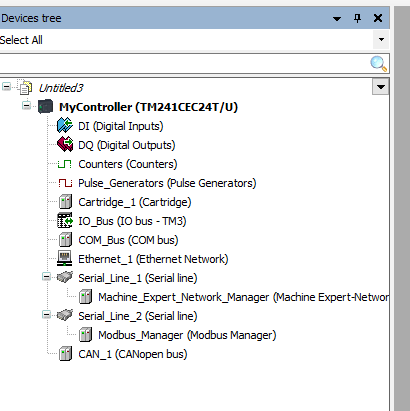Click inside the device search field
This screenshot has width=410, height=411.
(185, 64)
